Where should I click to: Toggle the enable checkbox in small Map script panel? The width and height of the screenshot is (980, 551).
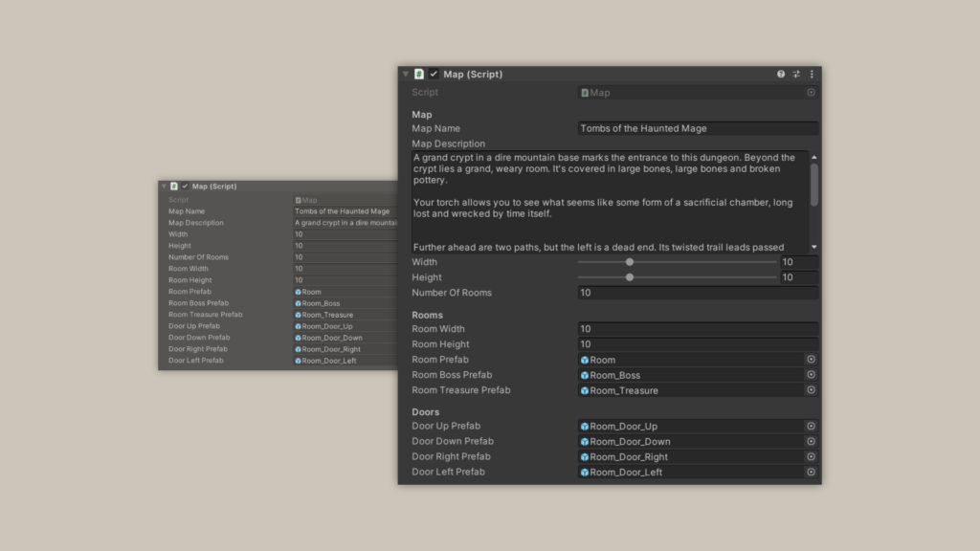(x=185, y=187)
